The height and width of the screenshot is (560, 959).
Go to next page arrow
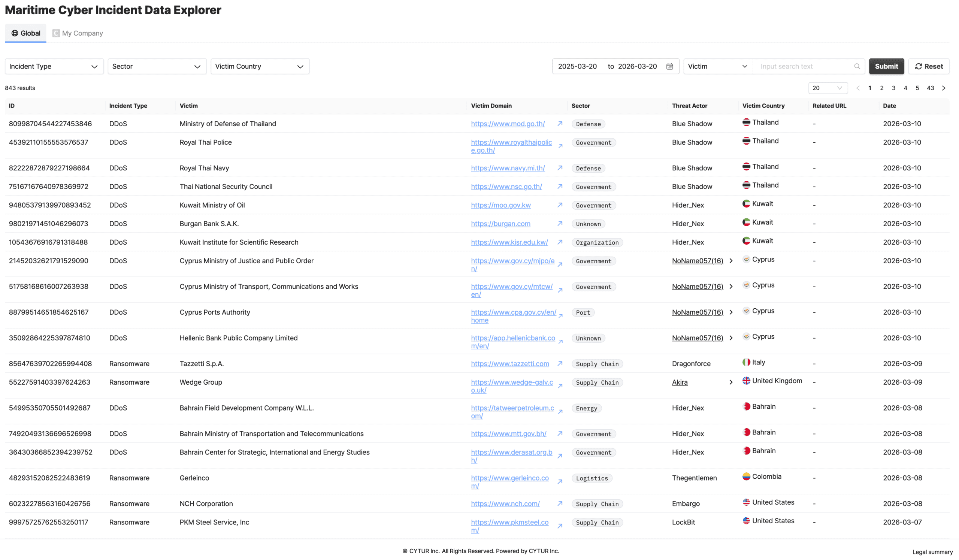click(943, 88)
